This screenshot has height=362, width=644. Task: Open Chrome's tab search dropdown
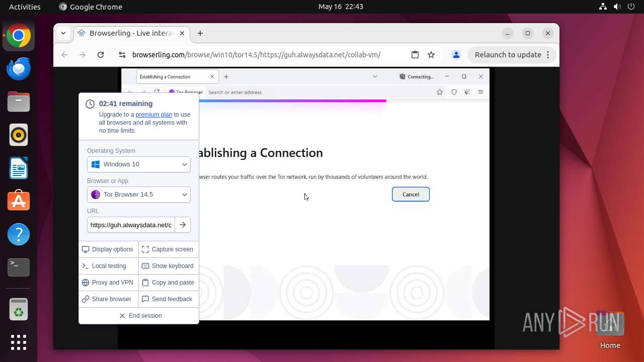point(63,33)
